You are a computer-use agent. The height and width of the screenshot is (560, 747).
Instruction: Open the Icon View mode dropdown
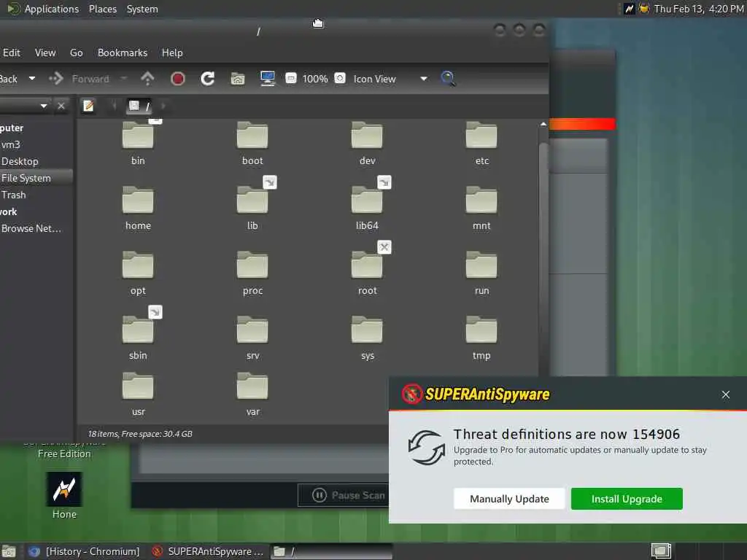(390, 79)
